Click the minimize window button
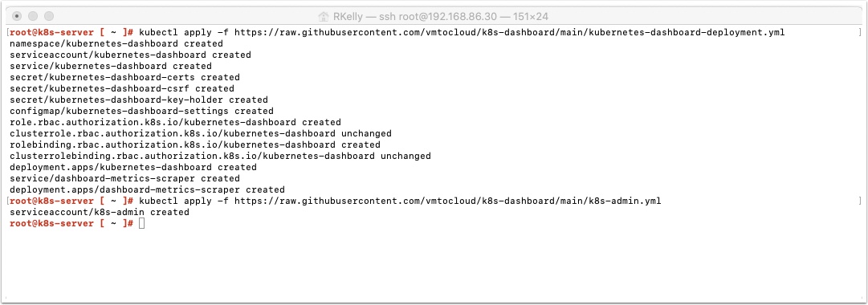This screenshot has height=305, width=868. [x=33, y=17]
